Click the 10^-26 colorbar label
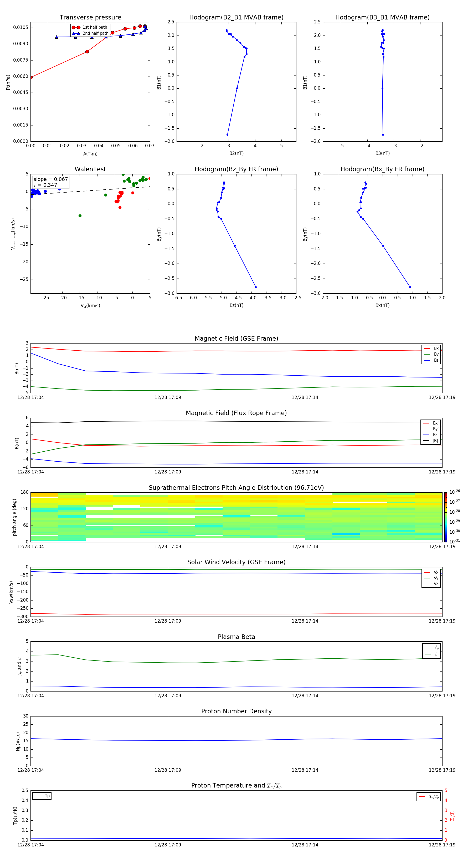The width and height of the screenshot is (473, 868). [x=455, y=492]
